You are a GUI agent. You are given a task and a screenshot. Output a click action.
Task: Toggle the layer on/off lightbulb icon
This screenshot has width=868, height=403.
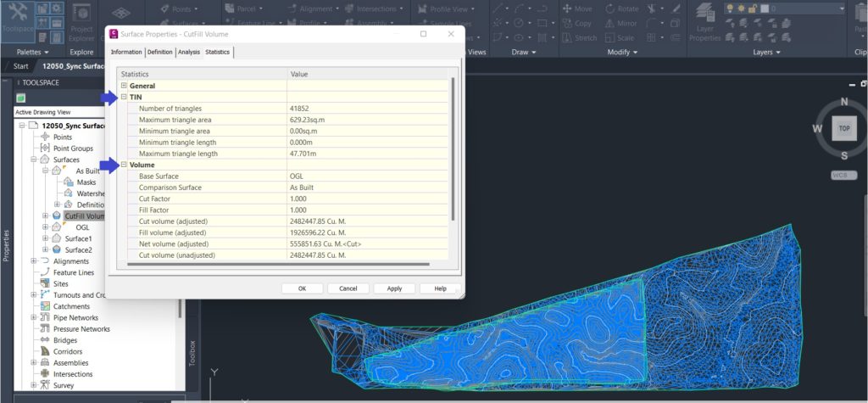(x=731, y=8)
